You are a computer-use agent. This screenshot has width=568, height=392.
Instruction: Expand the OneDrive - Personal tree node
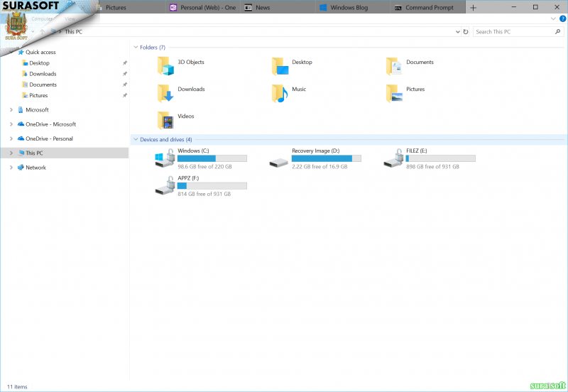(11, 138)
